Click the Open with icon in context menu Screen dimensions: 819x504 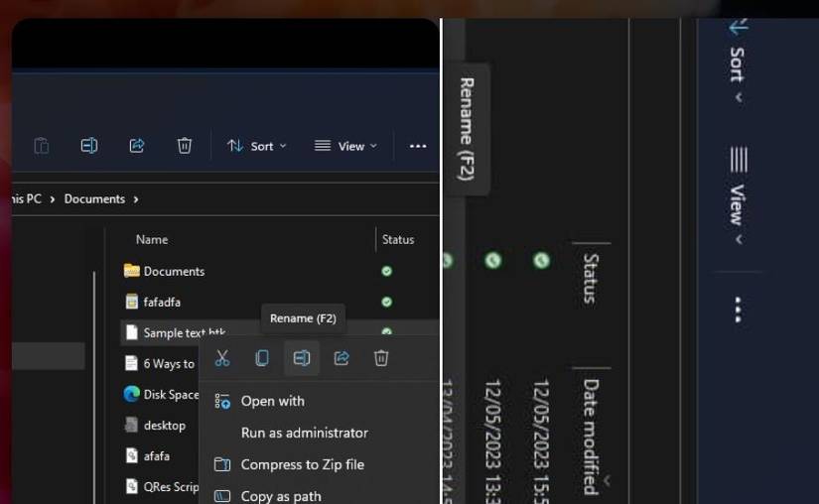pos(222,401)
